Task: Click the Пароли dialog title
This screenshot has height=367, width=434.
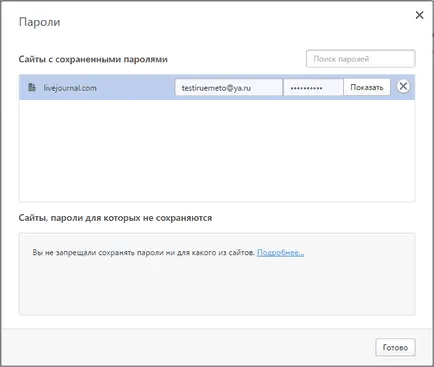Action: click(x=40, y=22)
